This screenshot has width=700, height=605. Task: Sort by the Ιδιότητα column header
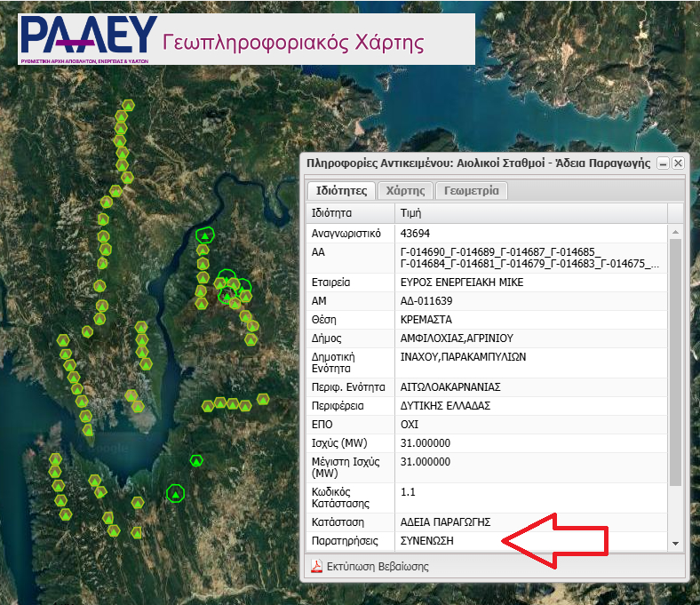pyautogui.click(x=350, y=213)
